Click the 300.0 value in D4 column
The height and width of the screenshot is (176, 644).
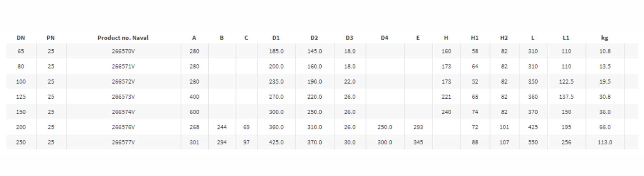tap(385, 142)
